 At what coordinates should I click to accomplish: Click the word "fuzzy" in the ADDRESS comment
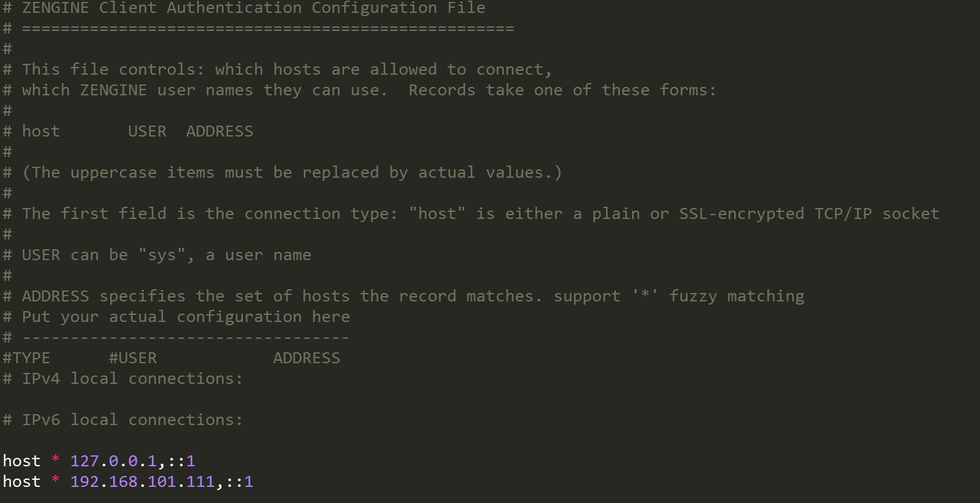693,296
